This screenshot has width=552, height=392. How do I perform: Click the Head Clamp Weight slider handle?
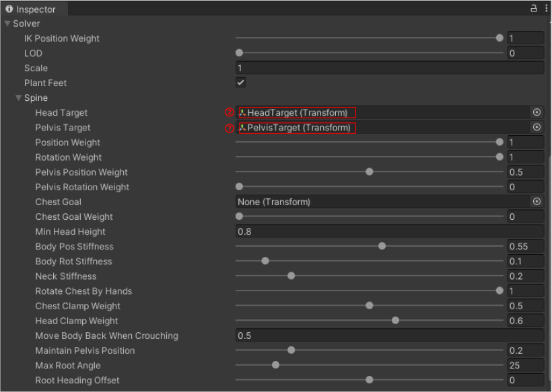click(x=395, y=320)
